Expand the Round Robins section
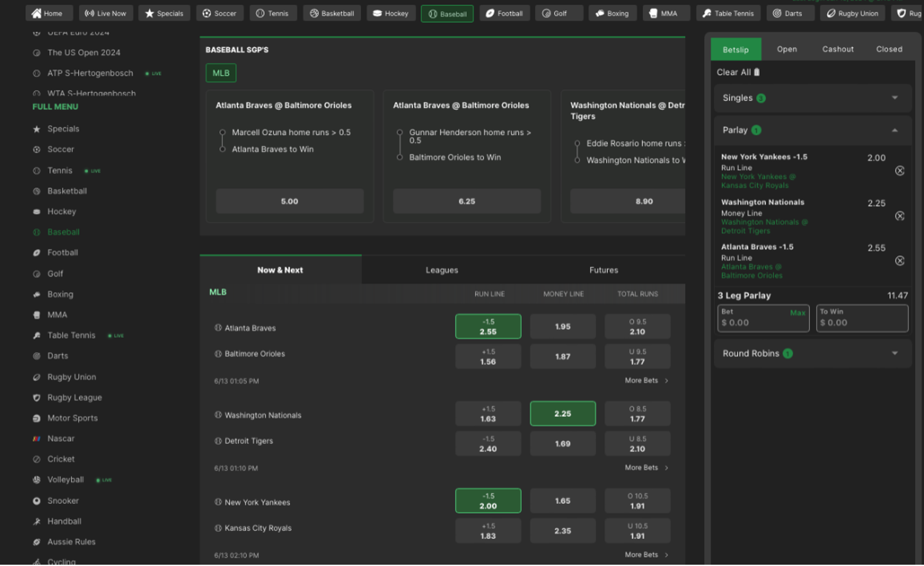 pos(813,353)
